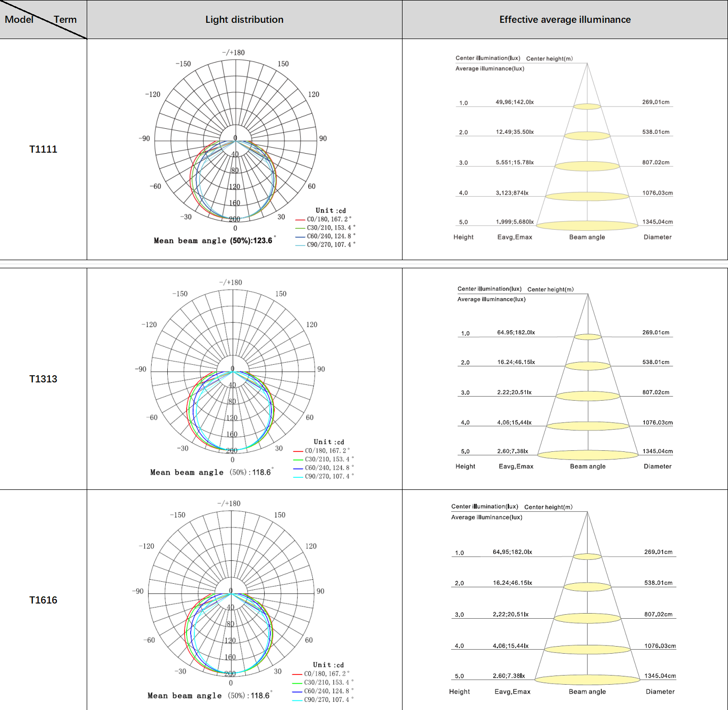The height and width of the screenshot is (710, 728).
Task: Click T1313 value '2.22;20.51lx'
Action: coord(514,392)
